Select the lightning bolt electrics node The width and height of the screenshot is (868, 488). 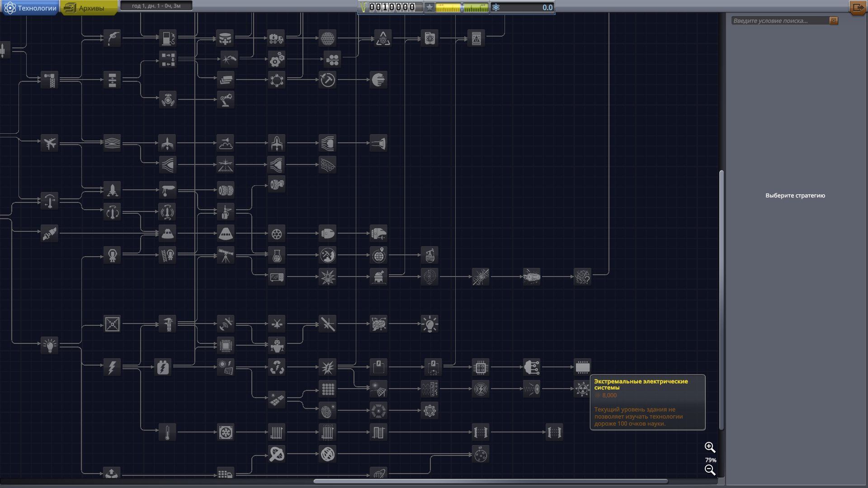click(112, 367)
